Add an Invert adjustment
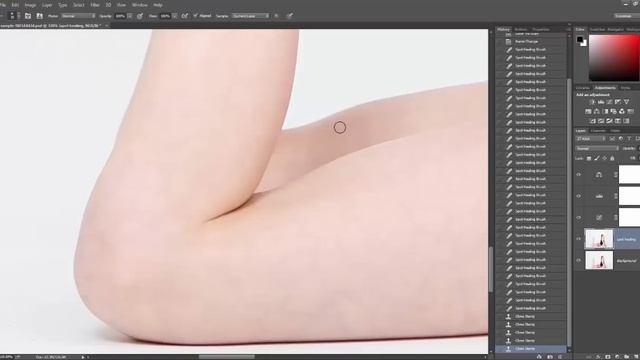640x360 pixels. [x=592, y=121]
